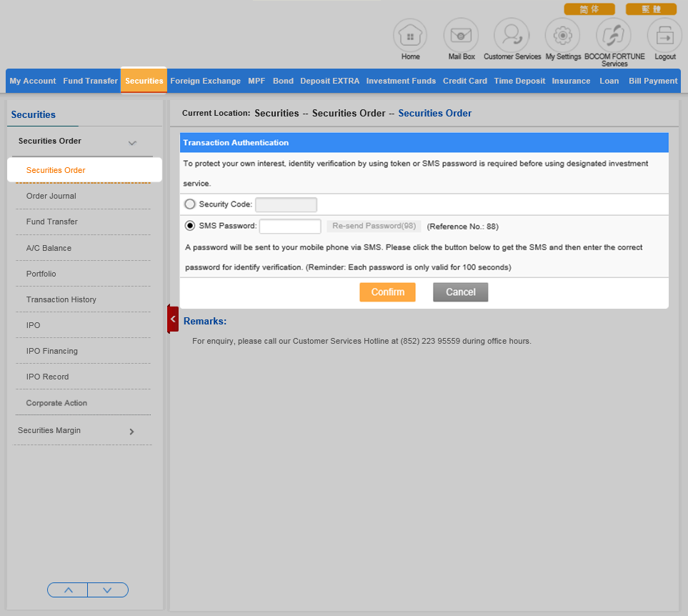Collapse sidebar with red arrow handle
This screenshot has height=616, width=688.
coord(173,319)
